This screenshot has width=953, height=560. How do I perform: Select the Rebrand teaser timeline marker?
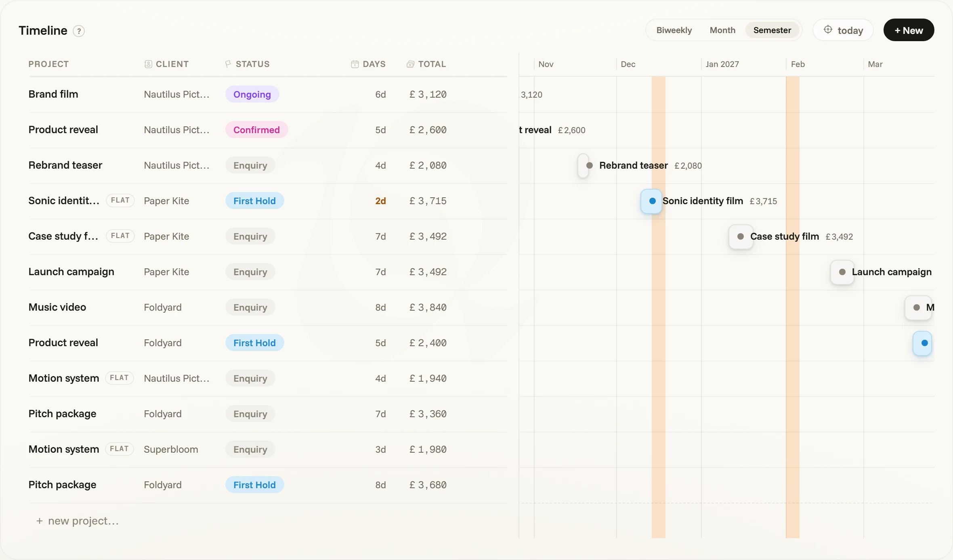584,165
